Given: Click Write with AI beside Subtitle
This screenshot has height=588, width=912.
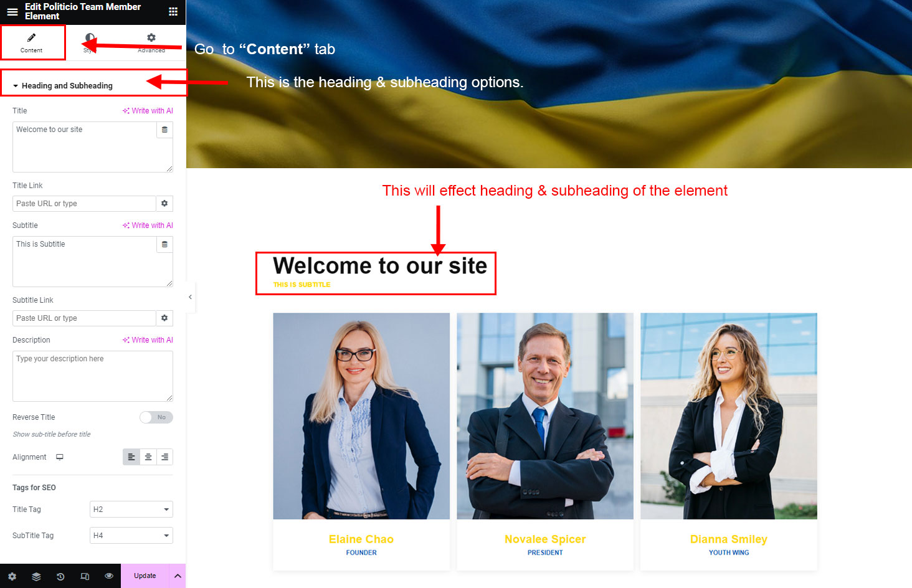Looking at the screenshot, I should point(148,225).
